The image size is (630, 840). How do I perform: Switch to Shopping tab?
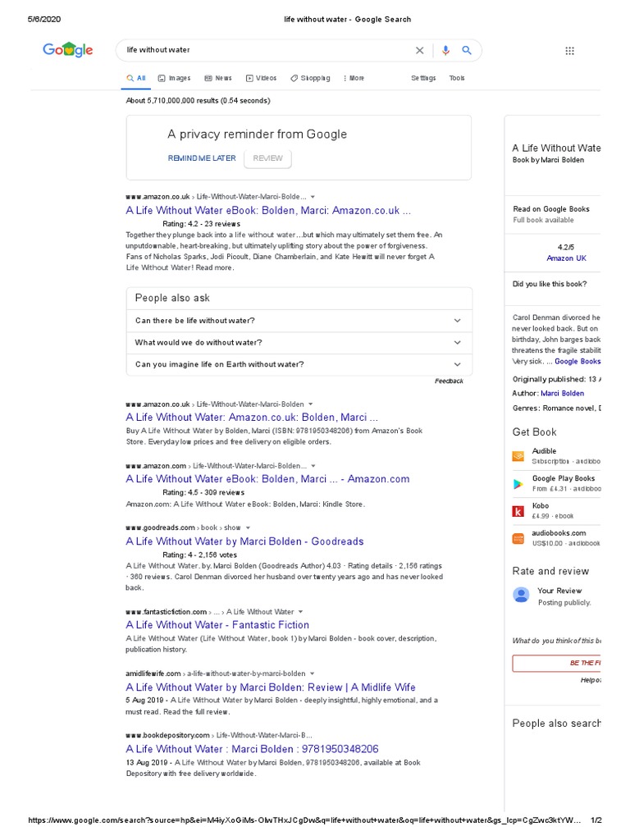coord(310,78)
